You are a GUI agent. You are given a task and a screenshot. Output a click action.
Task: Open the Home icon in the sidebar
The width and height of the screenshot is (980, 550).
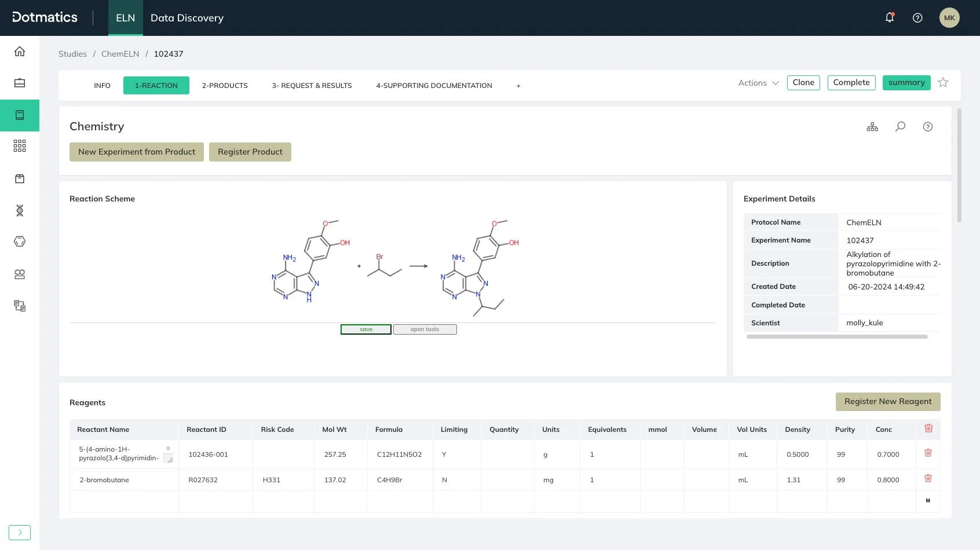(20, 52)
